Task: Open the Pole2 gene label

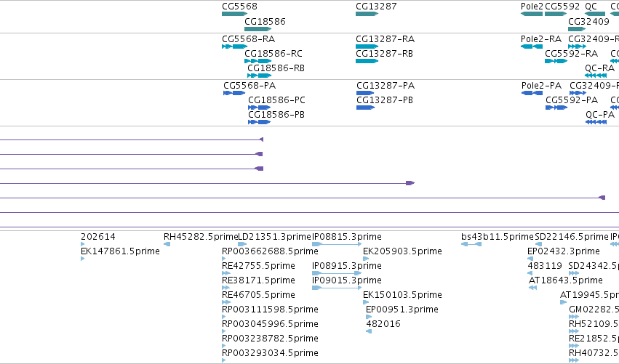Action: tap(532, 7)
